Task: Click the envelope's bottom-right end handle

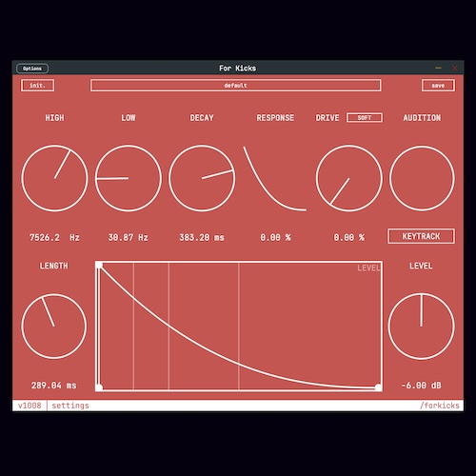Action: tap(378, 387)
